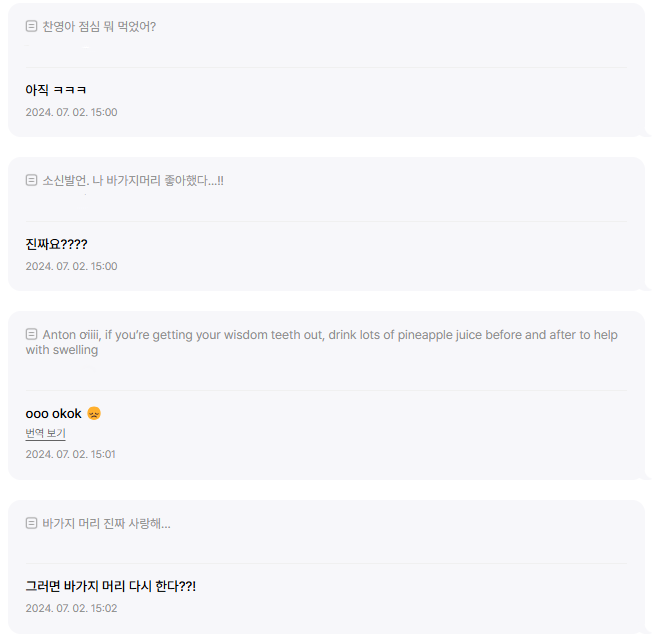Viewport: 660px width, 640px height.
Task: Click the quote icon beside '소신발언' message
Action: pos(31,180)
